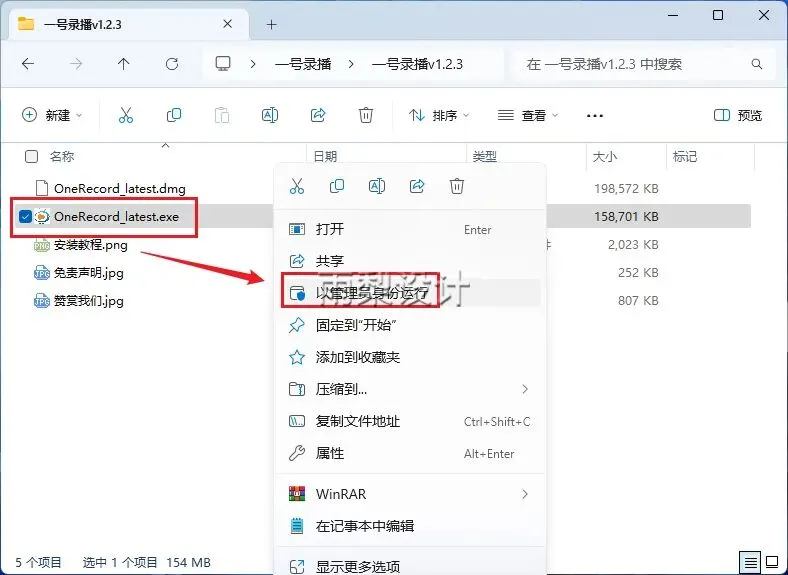Screen dimensions: 788x575
Task: Choose 共享 from the context menu
Action: pos(410,261)
